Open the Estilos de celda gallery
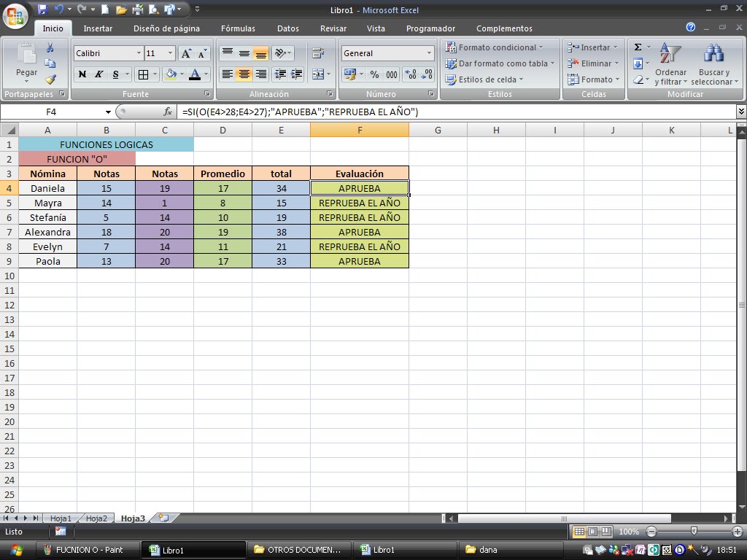747x560 pixels. coord(487,78)
